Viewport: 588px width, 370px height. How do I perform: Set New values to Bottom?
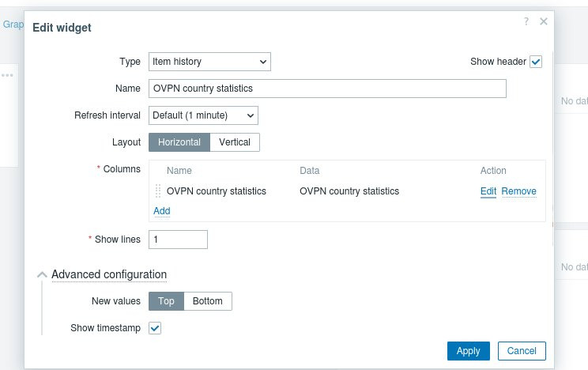208,301
